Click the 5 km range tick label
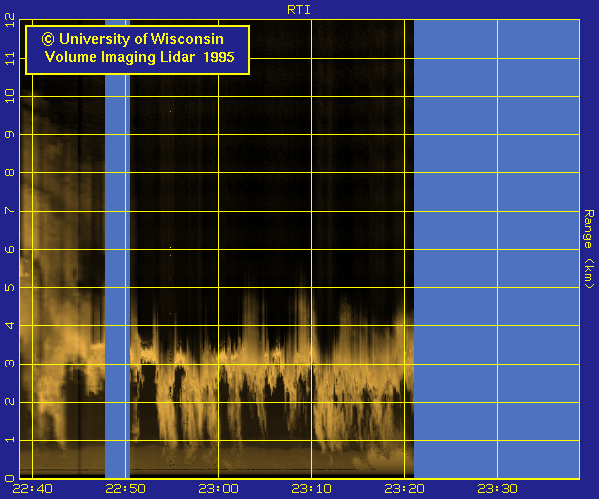This screenshot has height=499, width=599. click(10, 287)
